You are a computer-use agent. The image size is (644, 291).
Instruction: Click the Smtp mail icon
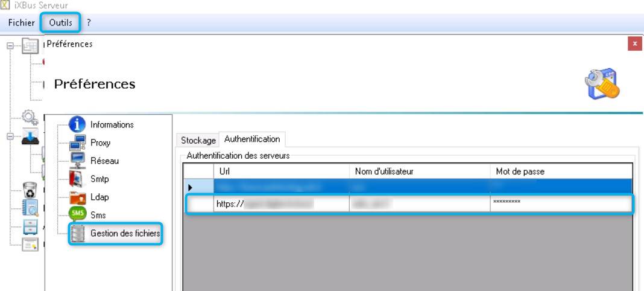(x=77, y=179)
